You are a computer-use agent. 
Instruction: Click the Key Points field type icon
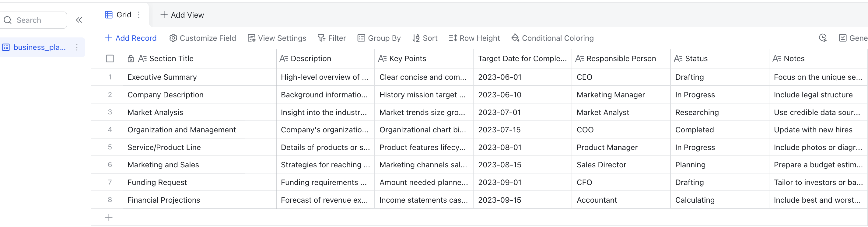click(383, 59)
